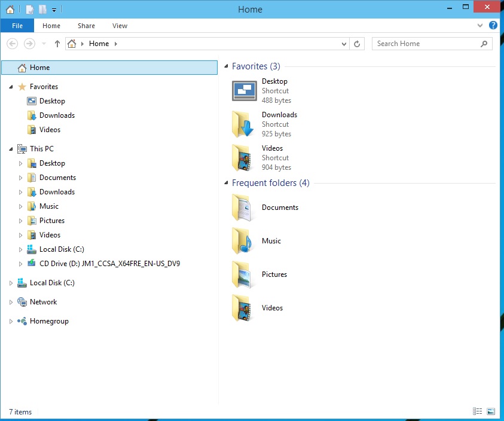Click the This PC computer icon
Viewport: 504px width, 421px height.
(x=22, y=149)
